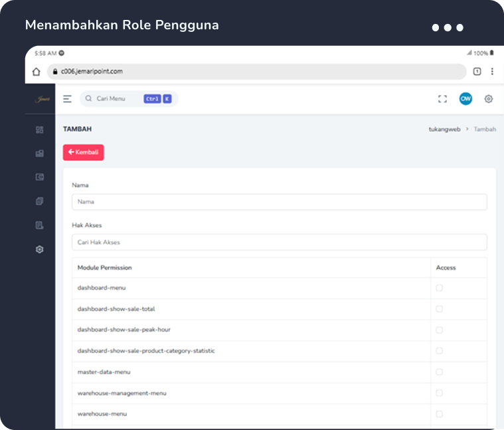
Task: Open the settings gear in left sidebar
Action: [x=40, y=249]
